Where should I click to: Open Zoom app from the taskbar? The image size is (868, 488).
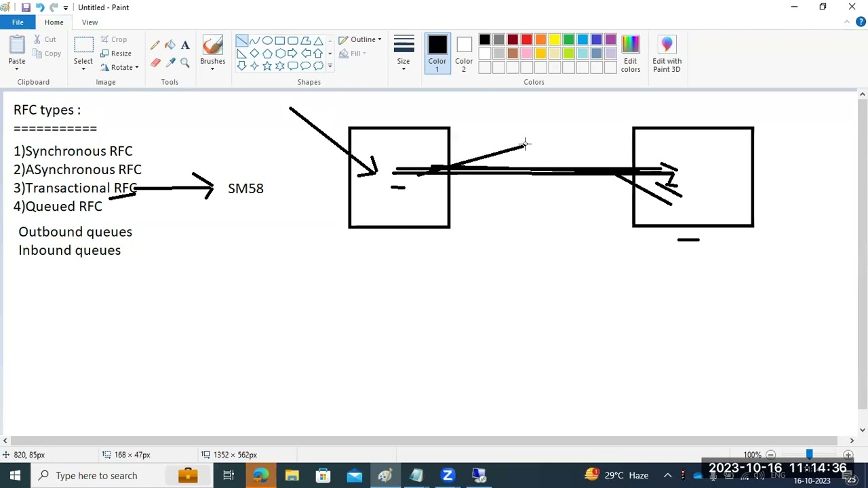click(448, 476)
